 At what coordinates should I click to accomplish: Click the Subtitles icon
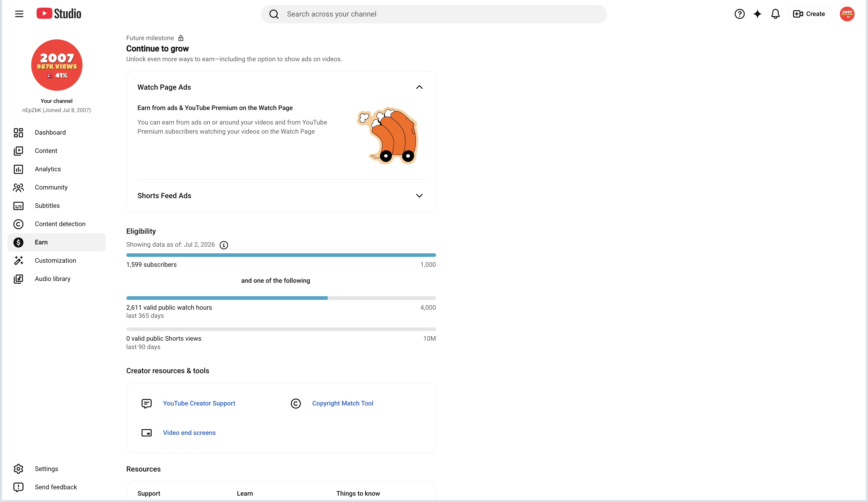coord(18,206)
